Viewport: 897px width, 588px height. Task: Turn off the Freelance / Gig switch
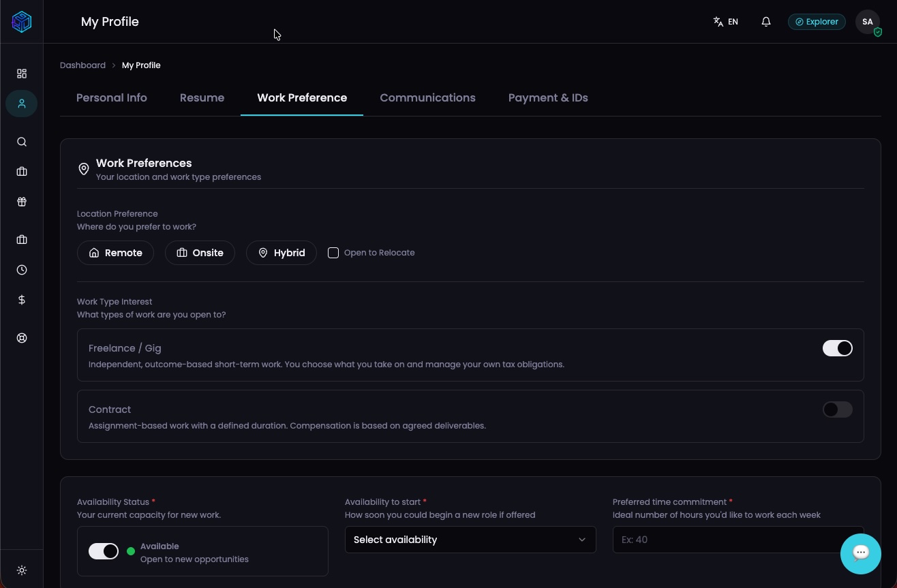pos(838,348)
